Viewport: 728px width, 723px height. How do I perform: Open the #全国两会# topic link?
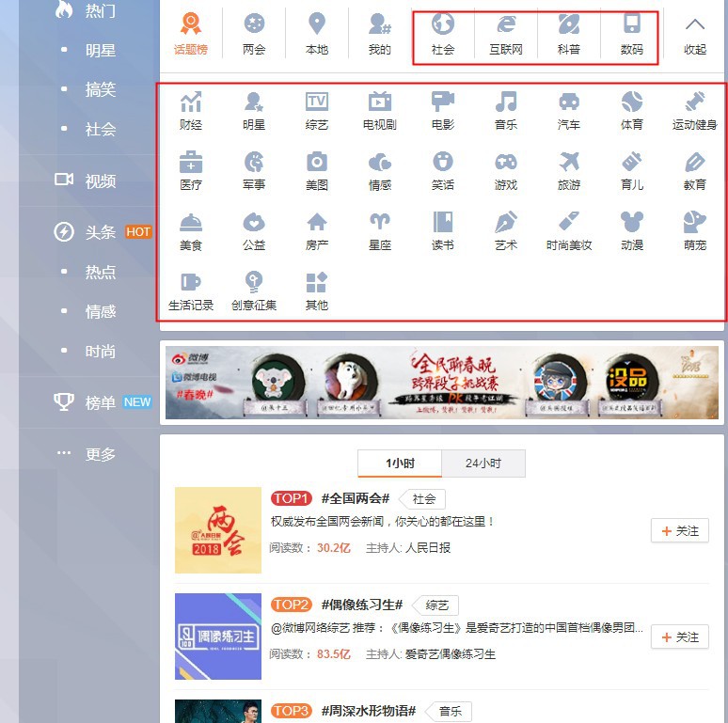pyautogui.click(x=356, y=499)
